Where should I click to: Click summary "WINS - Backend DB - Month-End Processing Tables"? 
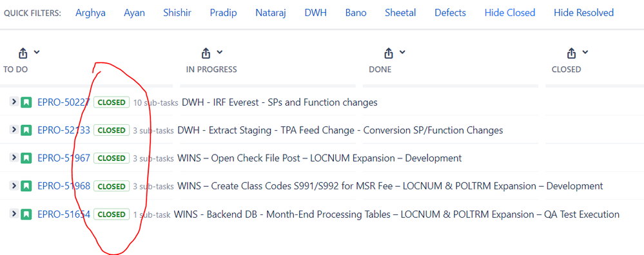click(x=396, y=214)
